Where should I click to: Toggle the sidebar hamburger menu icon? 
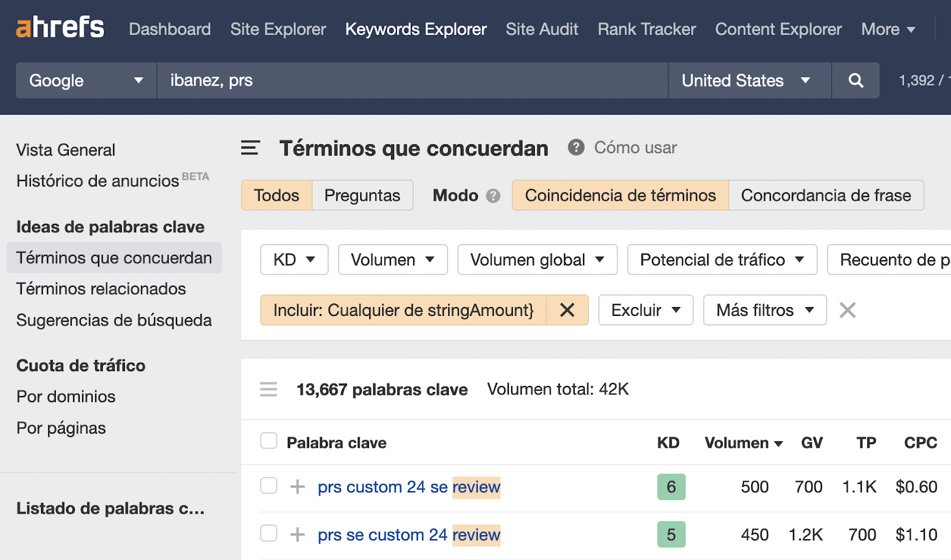click(250, 148)
